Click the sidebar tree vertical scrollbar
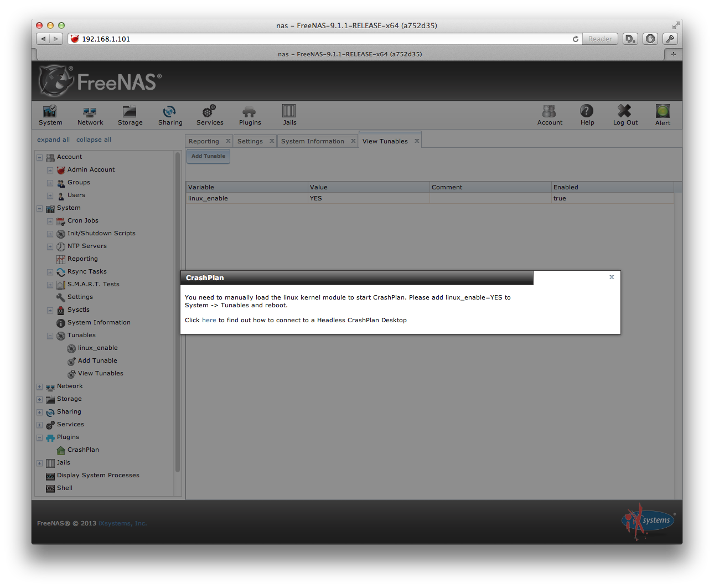Image resolution: width=714 pixels, height=588 pixels. pos(178,312)
